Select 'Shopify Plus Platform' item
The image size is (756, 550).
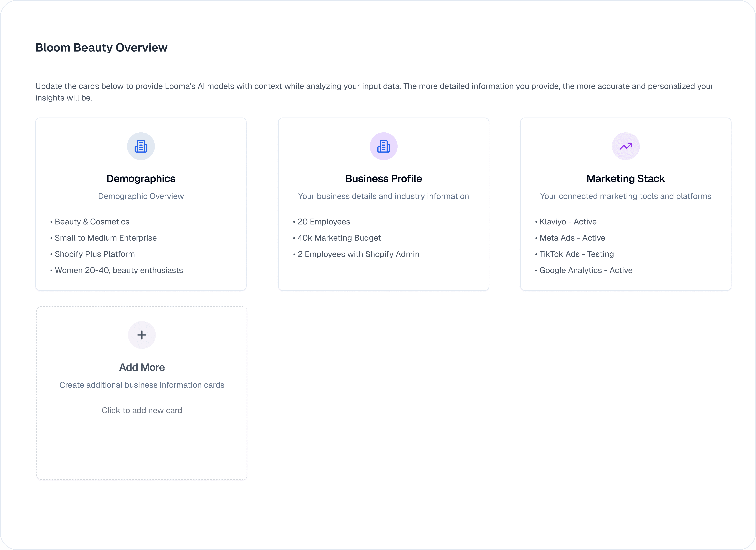(x=93, y=254)
